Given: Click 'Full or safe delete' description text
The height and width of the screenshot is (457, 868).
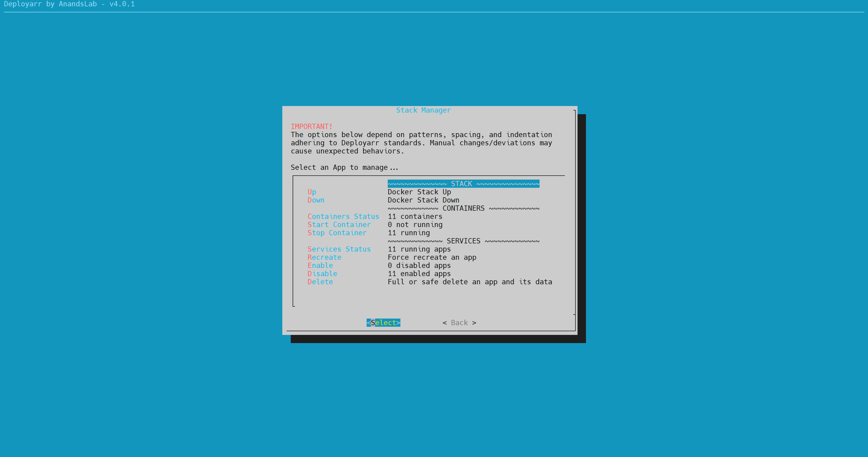Looking at the screenshot, I should coord(470,282).
